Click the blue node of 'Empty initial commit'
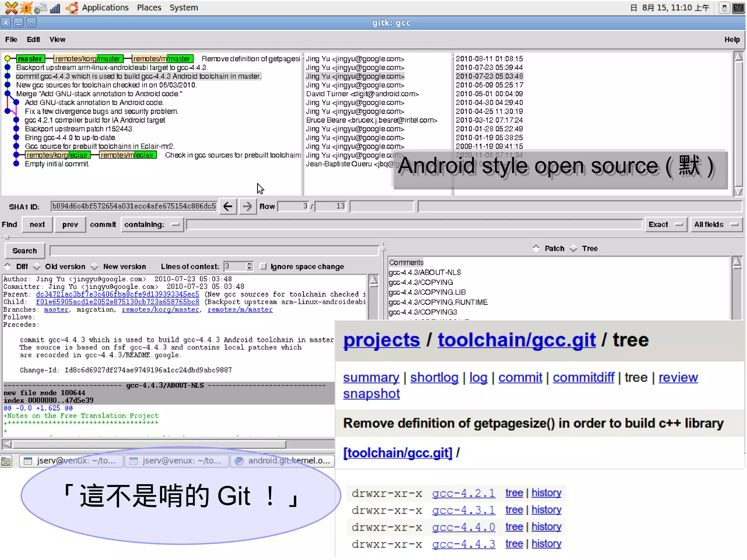 pyautogui.click(x=16, y=163)
